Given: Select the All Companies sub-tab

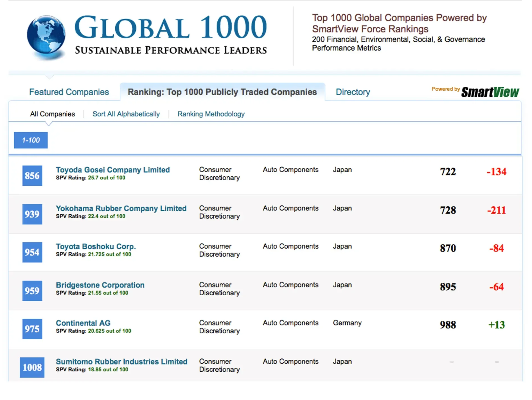Looking at the screenshot, I should 53,114.
